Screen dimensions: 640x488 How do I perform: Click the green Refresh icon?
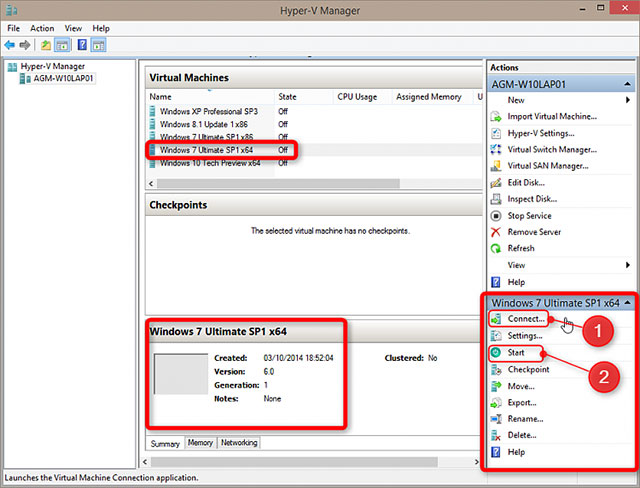click(x=496, y=248)
